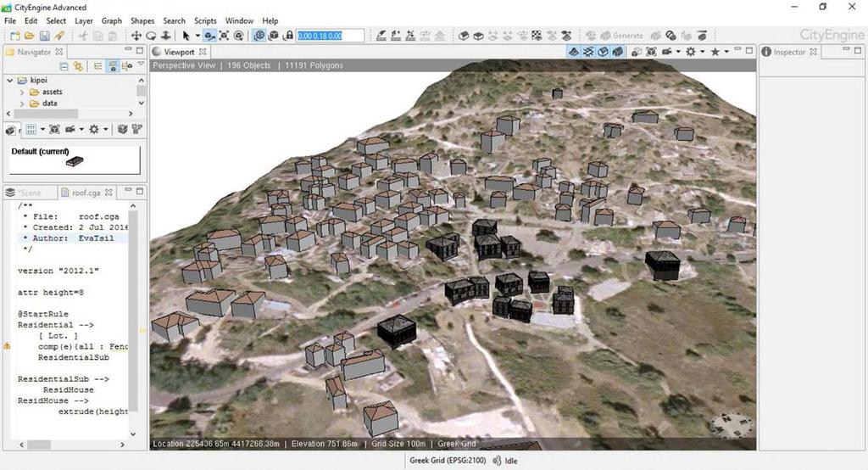Click the cube icon in preview panel toolbar

coord(122,129)
